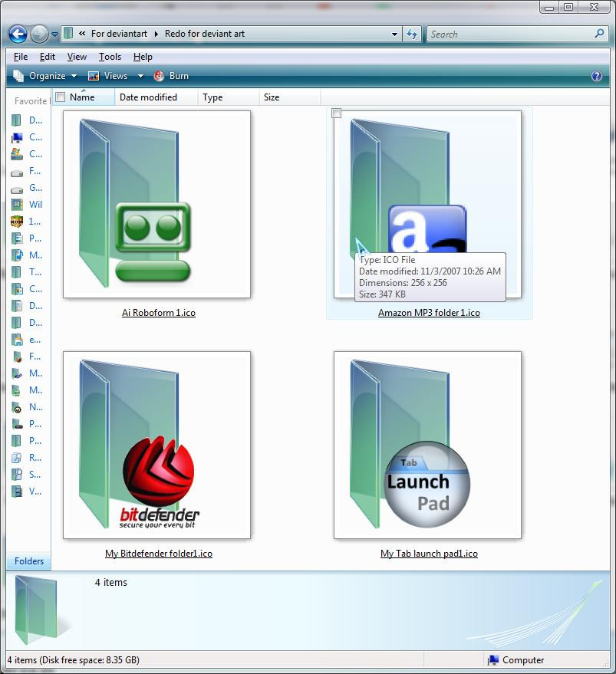
Task: Click the 'Favorite' links header in sidebar
Action: 31,101
